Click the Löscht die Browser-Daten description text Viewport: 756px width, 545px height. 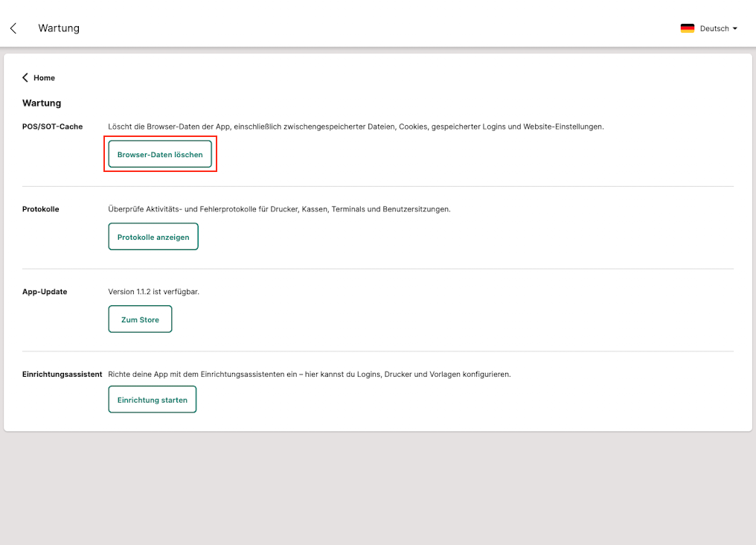click(356, 127)
